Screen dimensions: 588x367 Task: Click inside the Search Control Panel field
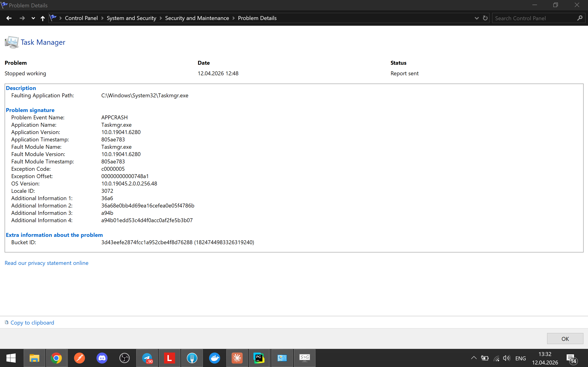click(x=522, y=18)
